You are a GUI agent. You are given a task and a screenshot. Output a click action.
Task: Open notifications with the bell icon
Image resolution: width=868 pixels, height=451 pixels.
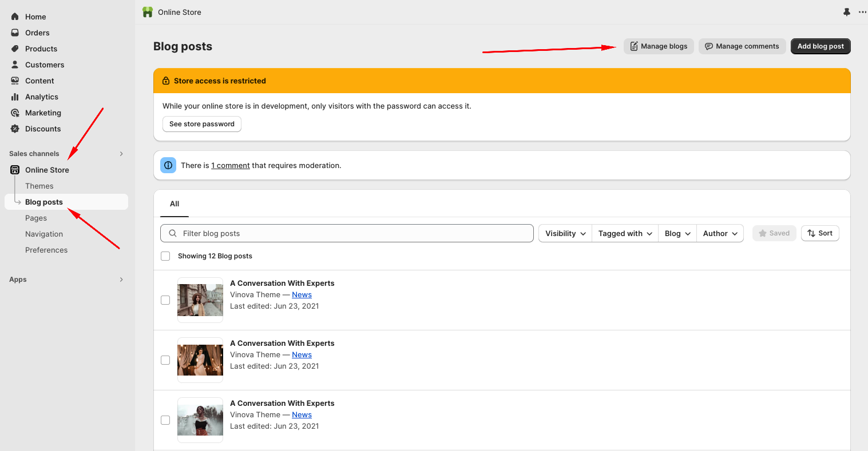tap(846, 11)
